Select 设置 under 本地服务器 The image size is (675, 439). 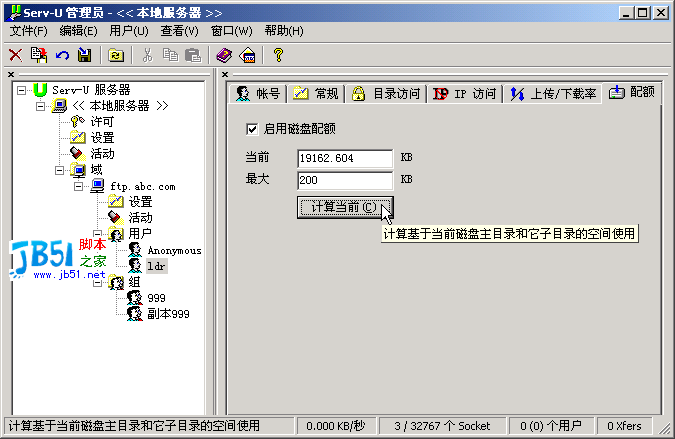[102, 138]
